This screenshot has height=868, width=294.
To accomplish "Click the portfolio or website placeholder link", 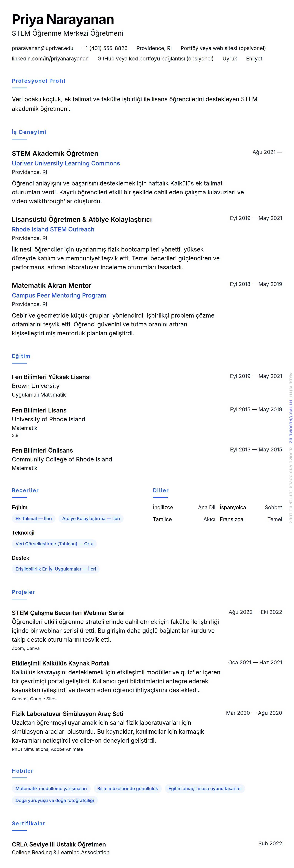I will pyautogui.click(x=223, y=48).
